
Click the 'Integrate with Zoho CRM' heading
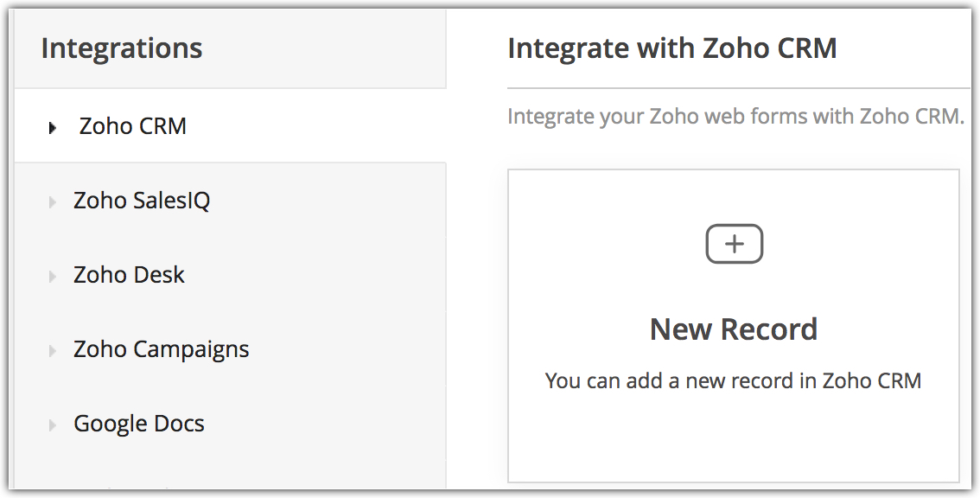[672, 48]
